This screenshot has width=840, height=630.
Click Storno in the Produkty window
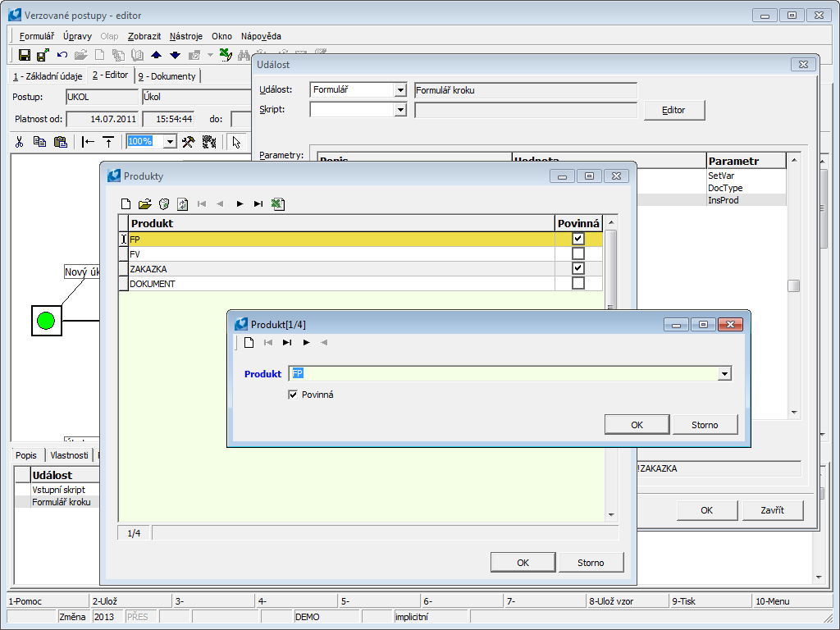click(591, 563)
